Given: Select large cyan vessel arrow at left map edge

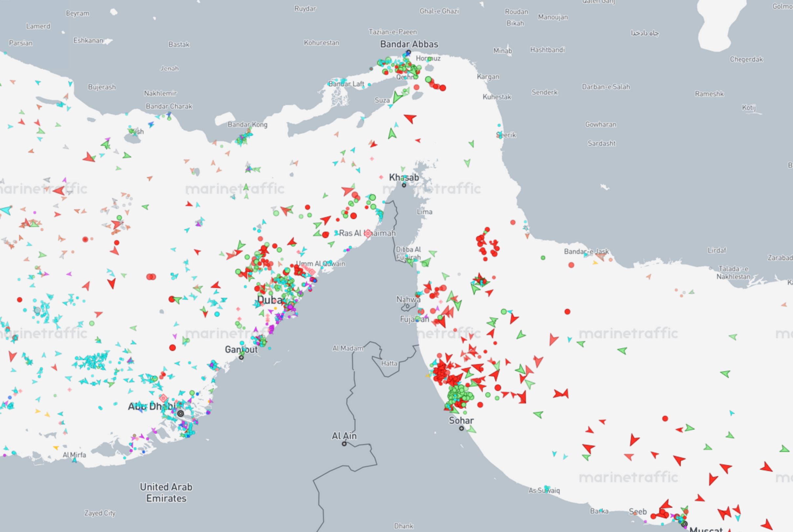Looking at the screenshot, I should click(x=7, y=210).
